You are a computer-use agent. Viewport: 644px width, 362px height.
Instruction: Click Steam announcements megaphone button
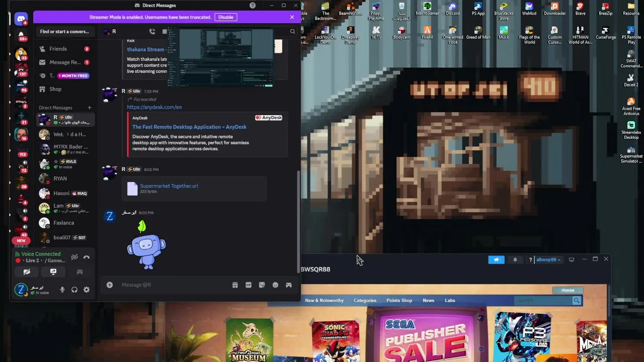[496, 259]
